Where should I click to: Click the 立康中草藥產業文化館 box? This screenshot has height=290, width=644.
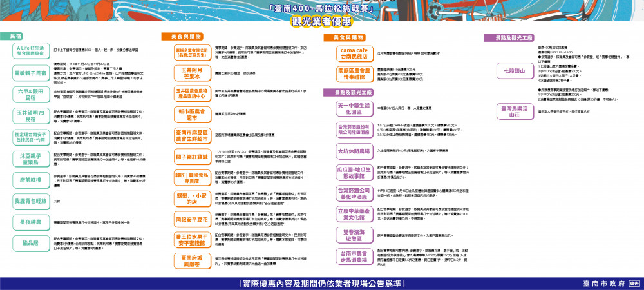(354, 214)
